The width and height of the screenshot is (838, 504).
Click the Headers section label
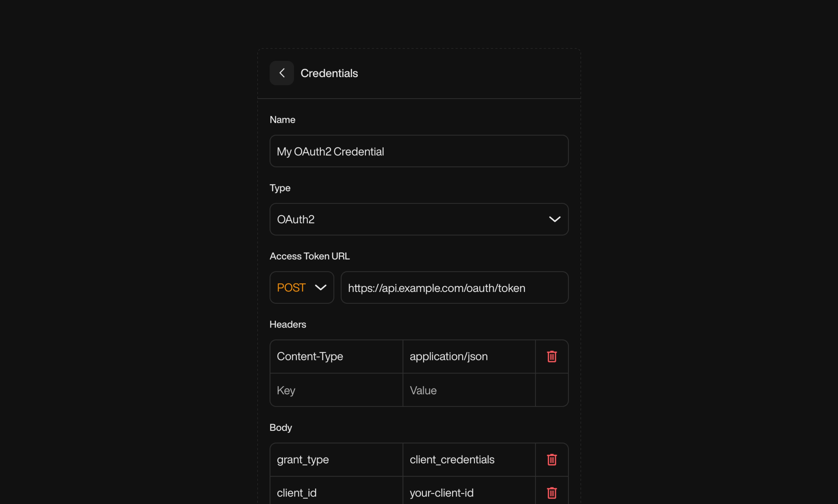[x=287, y=324]
